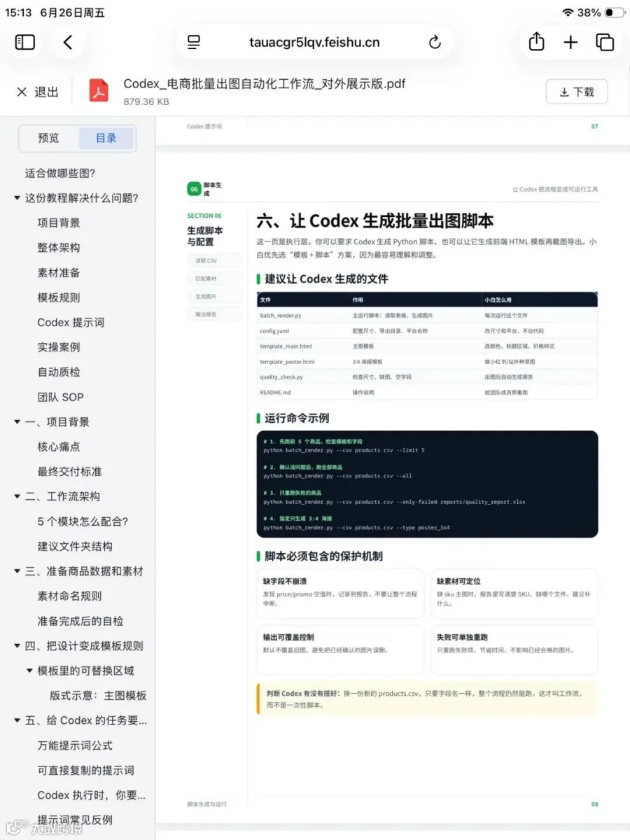Viewport: 630px width, 840px height.
Task: Switch to the 目录 tab
Action: point(106,138)
